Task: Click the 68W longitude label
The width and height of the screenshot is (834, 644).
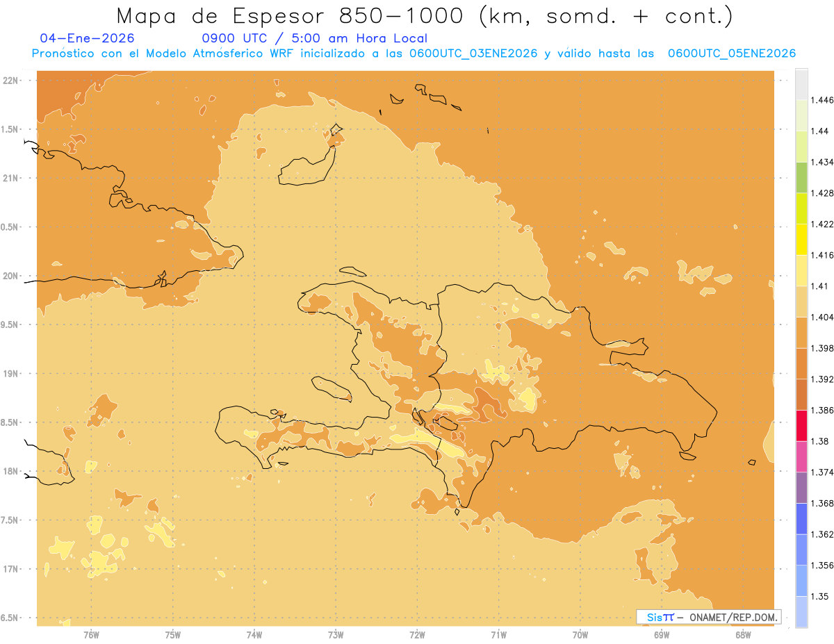Action: (x=743, y=634)
